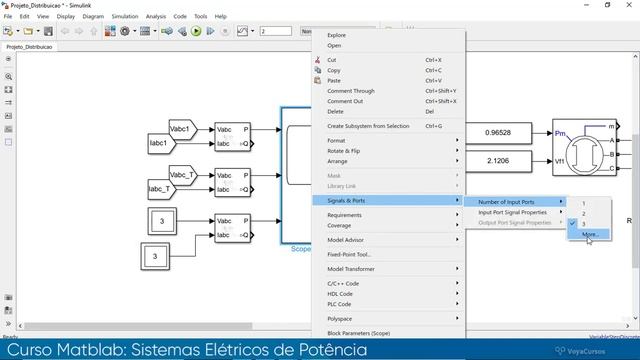Image resolution: width=640 pixels, height=360 pixels.
Task: Select the 2.1206 Constant block
Action: tap(498, 161)
